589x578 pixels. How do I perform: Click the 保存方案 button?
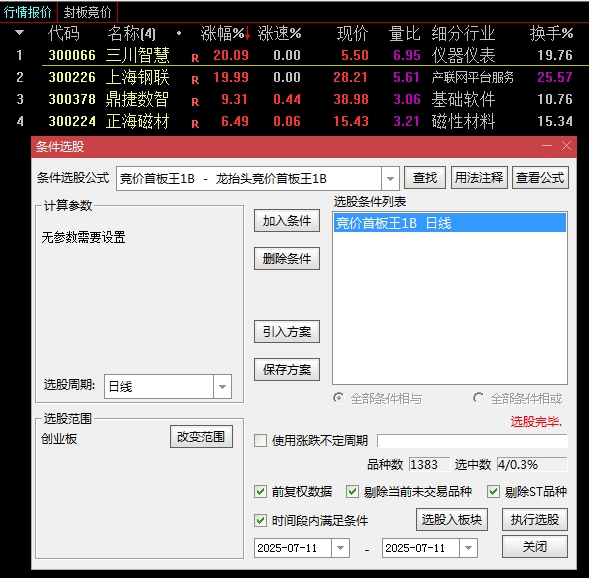click(x=287, y=370)
